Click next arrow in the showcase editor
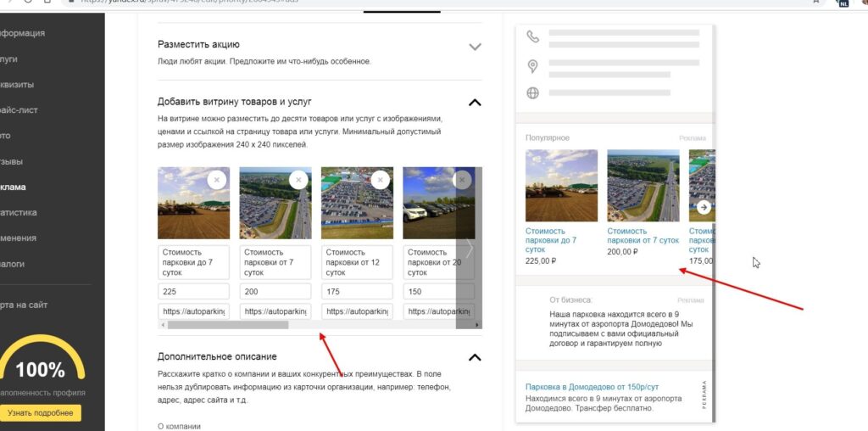 [x=469, y=248]
